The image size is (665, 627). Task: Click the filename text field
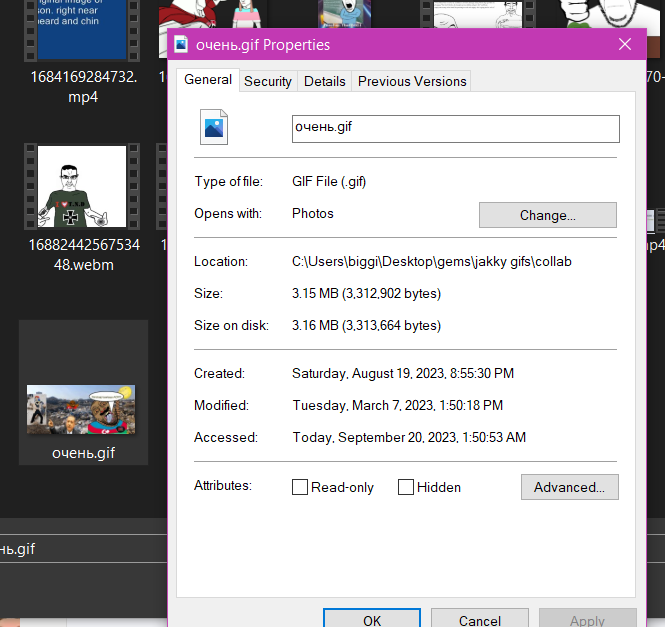click(455, 128)
